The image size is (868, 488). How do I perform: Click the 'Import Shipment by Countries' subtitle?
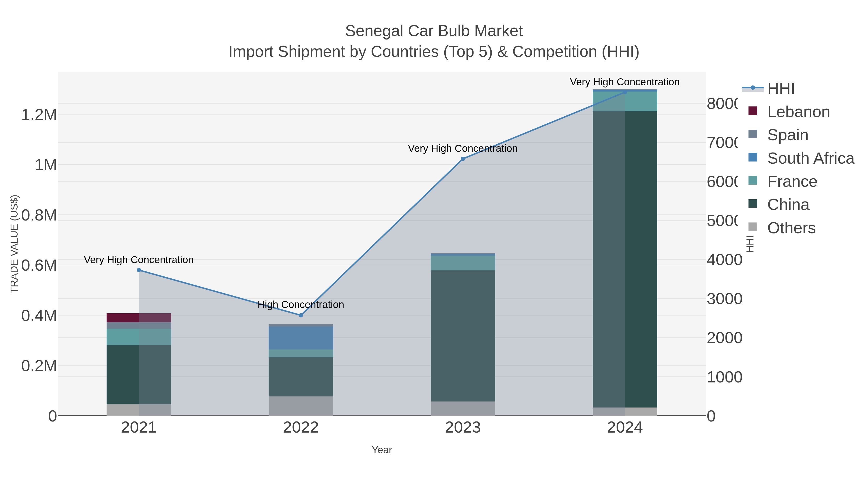(434, 52)
